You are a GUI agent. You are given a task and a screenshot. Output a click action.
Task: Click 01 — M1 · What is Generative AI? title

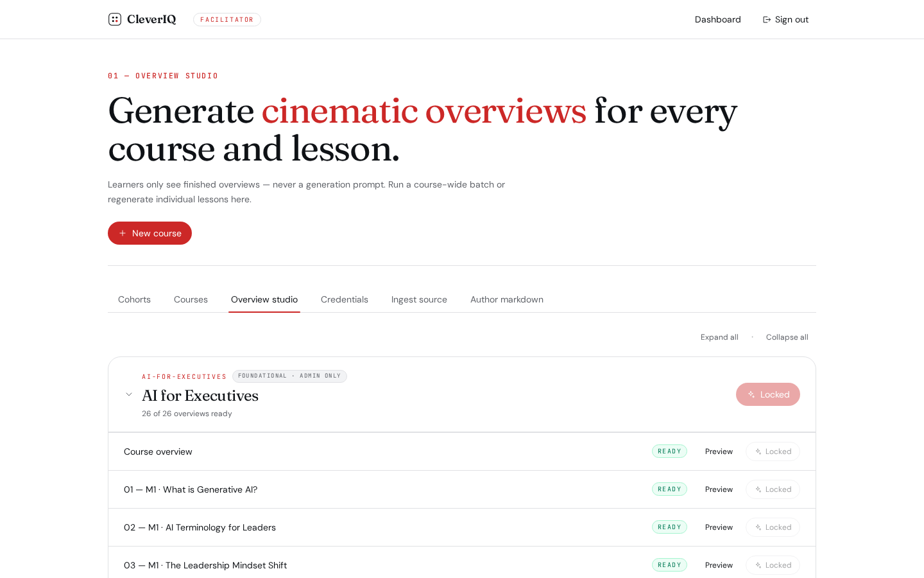click(191, 489)
